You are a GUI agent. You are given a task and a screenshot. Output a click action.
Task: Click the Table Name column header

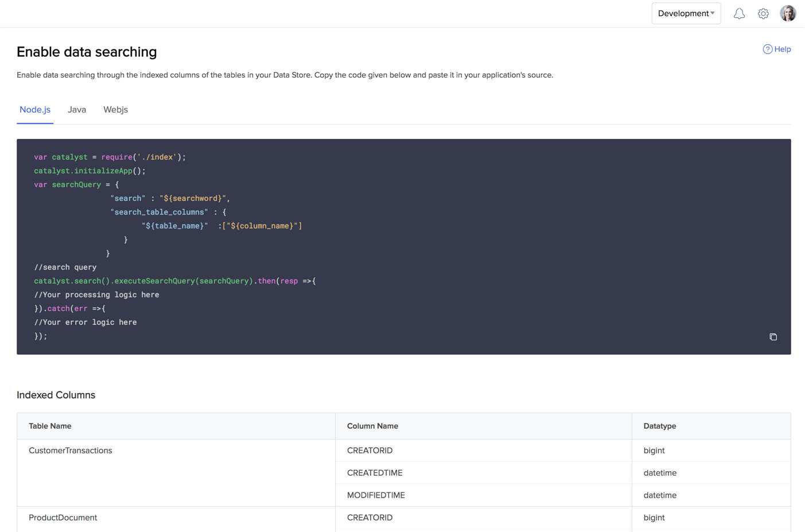click(x=50, y=426)
